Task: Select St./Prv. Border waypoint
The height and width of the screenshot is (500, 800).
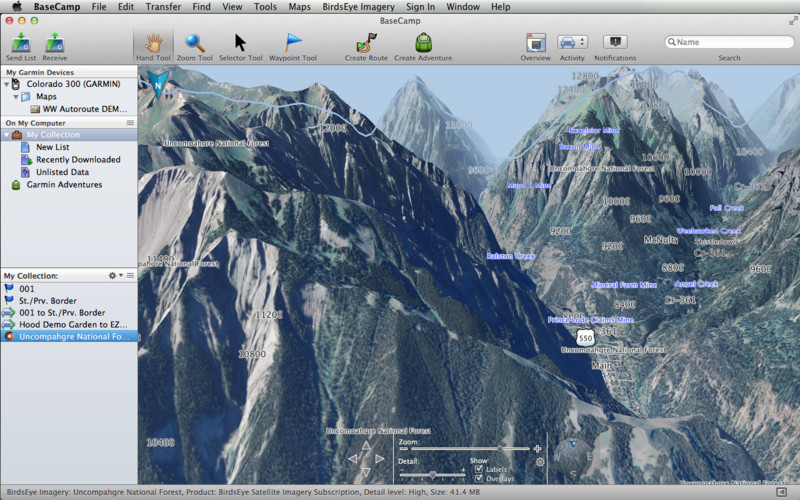Action: pos(69,301)
